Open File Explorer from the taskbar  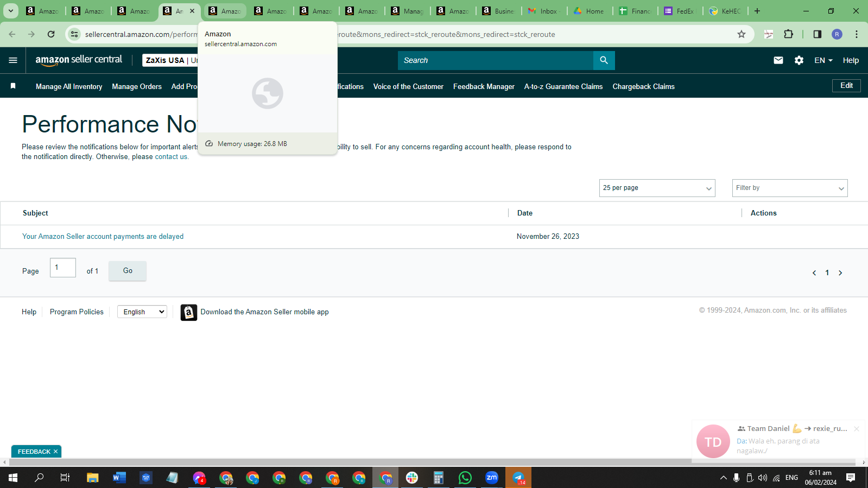point(93,478)
